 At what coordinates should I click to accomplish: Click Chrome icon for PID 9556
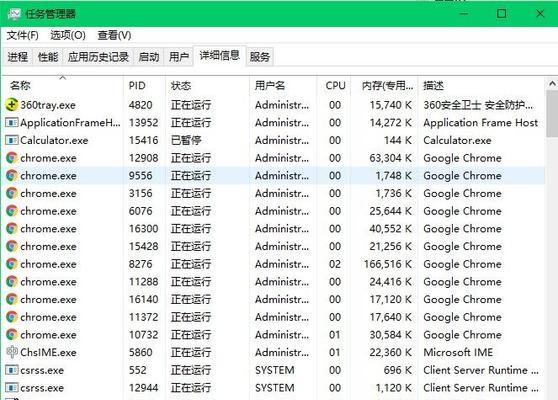tap(12, 175)
